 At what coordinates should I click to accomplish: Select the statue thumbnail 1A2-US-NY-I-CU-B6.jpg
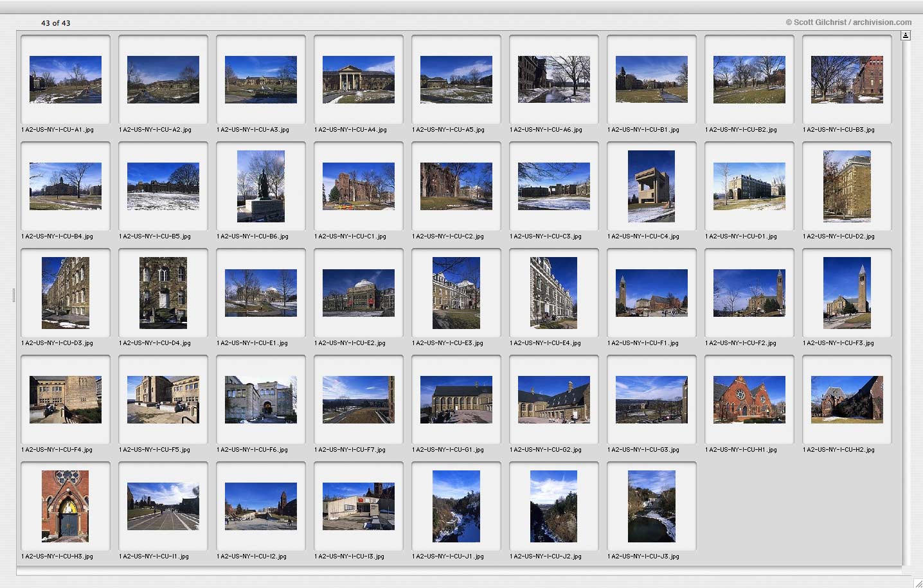pos(261,186)
